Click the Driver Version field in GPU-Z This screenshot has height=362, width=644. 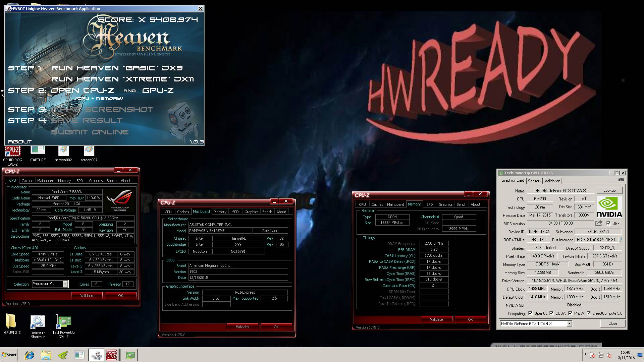click(574, 281)
